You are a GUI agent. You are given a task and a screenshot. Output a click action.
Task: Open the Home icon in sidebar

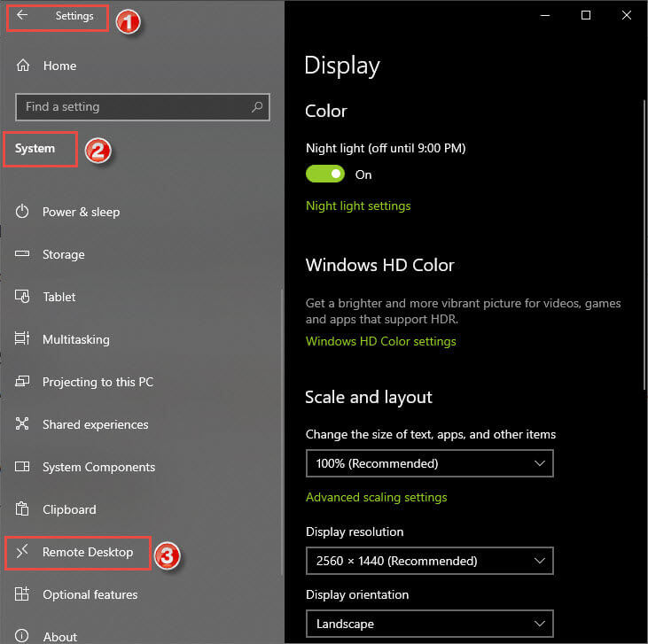[x=23, y=66]
